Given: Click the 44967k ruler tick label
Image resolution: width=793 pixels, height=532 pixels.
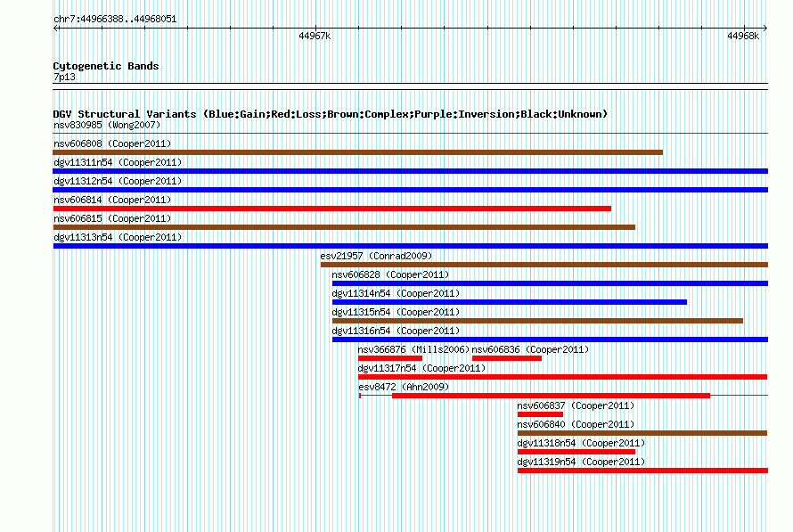Looking at the screenshot, I should [315, 36].
